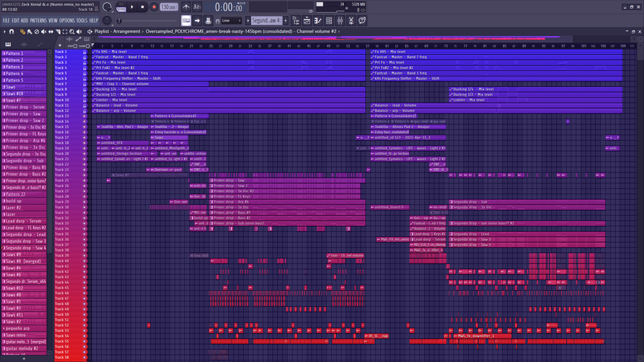Screen dimensions: 644x362
Task: Click bar 57 on the timeline ruler
Action: (367, 46)
